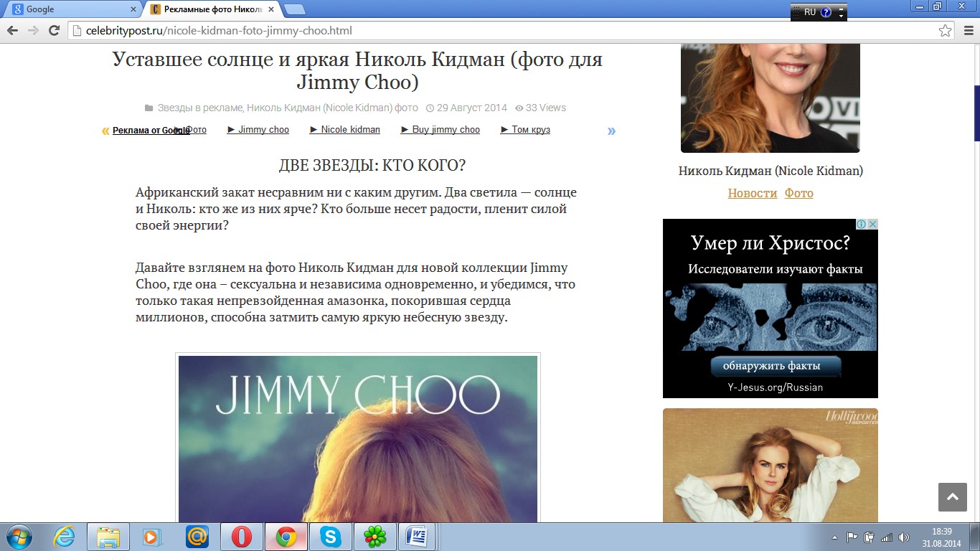
Task: Click the ДВЕ ЗВЕЗДЫ: КТО КОГО? subheading
Action: [x=372, y=166]
